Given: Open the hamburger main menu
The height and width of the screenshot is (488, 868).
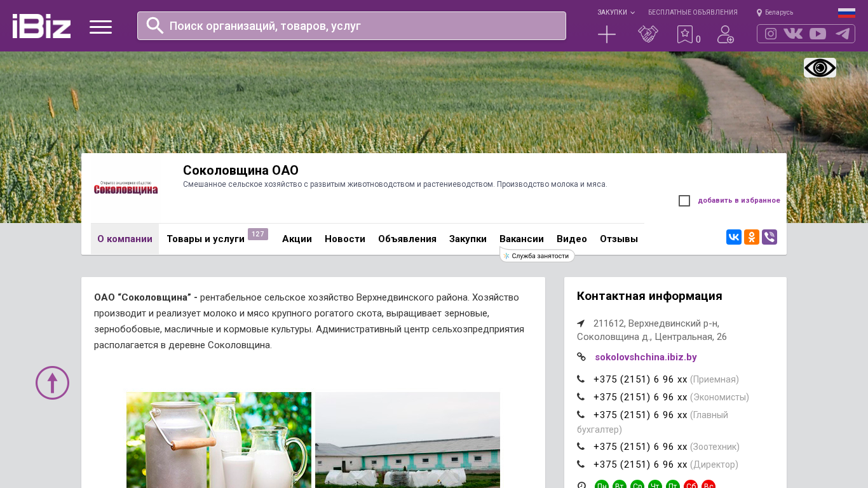Looking at the screenshot, I should click(100, 27).
